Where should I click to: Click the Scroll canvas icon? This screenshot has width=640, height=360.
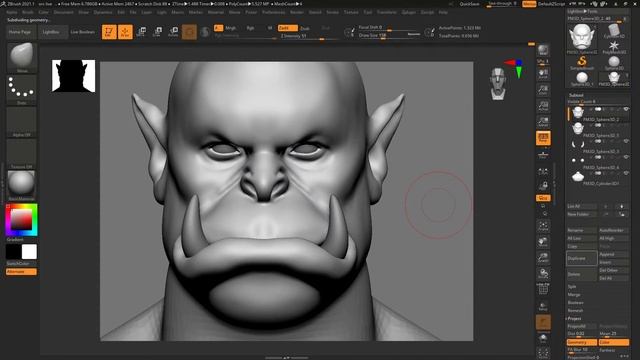point(543,74)
